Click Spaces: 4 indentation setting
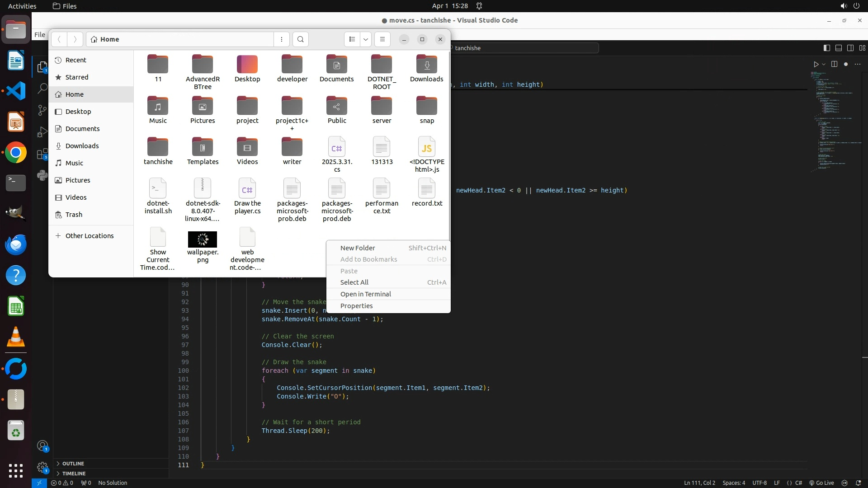Screen dimensions: 868x488 click(733, 483)
